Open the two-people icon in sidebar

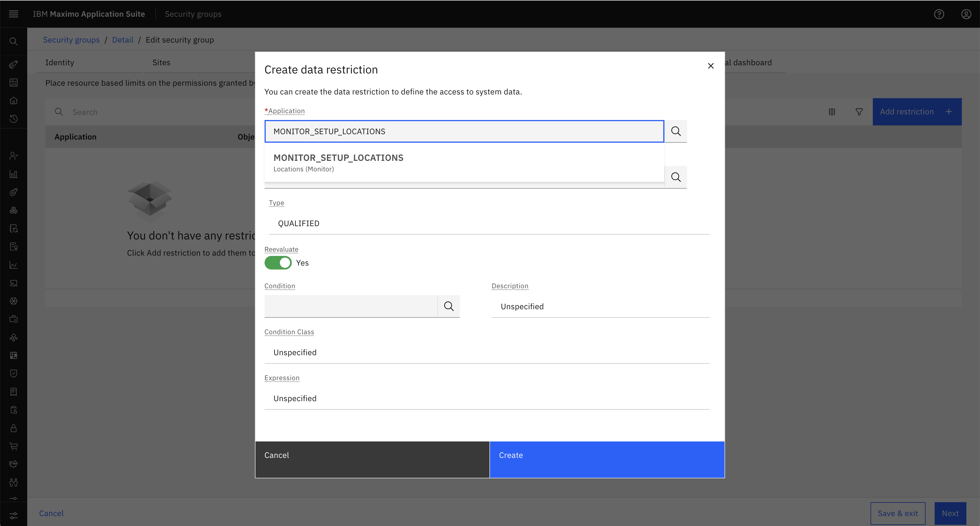pos(14,483)
